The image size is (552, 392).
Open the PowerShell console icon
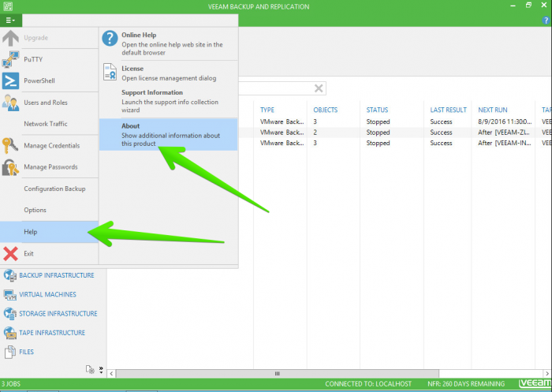coord(10,80)
